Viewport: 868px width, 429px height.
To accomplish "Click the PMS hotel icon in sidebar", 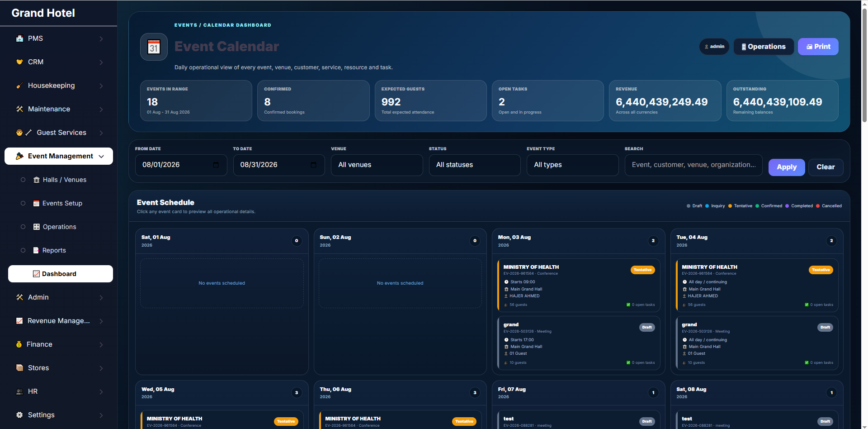I will 19,38.
